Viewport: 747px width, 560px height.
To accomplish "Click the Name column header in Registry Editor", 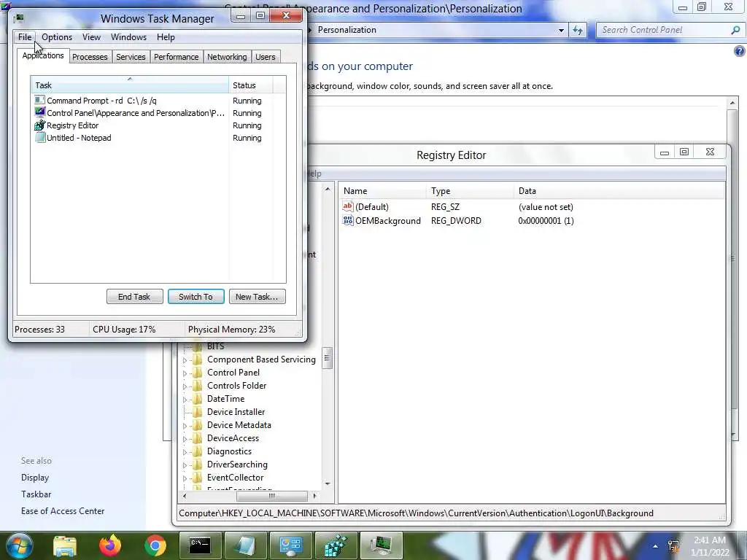I will point(384,190).
